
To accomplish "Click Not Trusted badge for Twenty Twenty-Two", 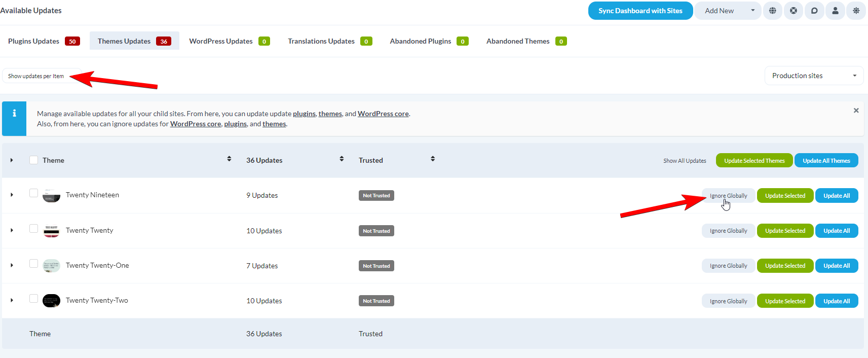I will [376, 301].
